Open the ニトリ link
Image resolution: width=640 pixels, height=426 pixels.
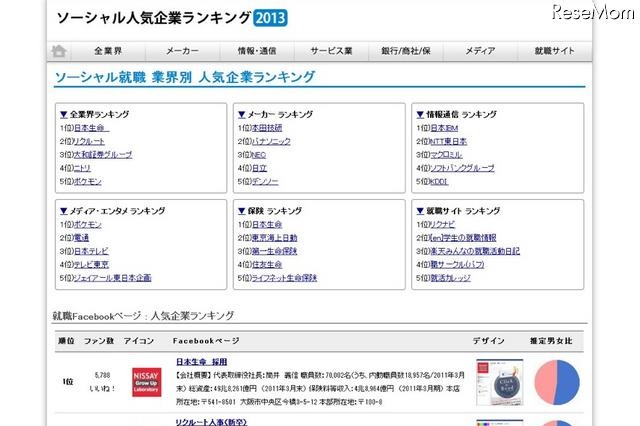pos(82,168)
